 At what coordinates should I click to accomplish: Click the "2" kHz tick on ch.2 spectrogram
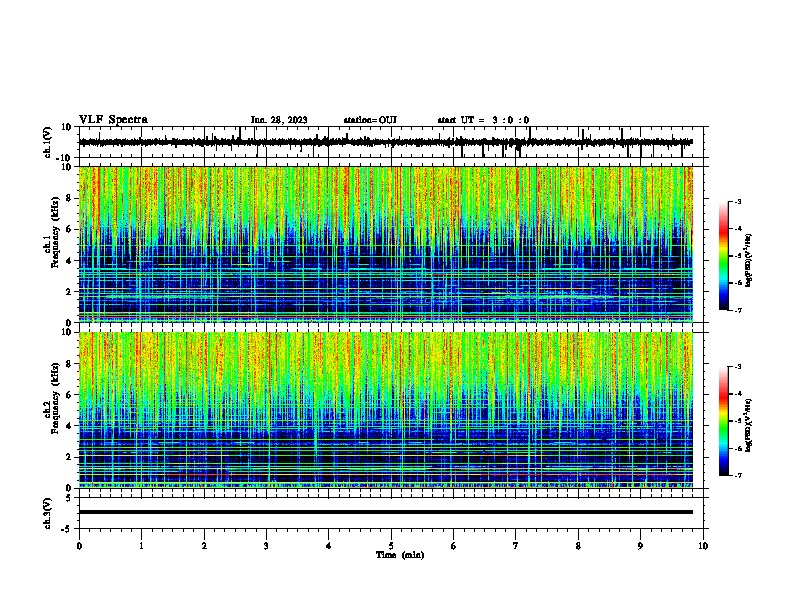point(69,457)
